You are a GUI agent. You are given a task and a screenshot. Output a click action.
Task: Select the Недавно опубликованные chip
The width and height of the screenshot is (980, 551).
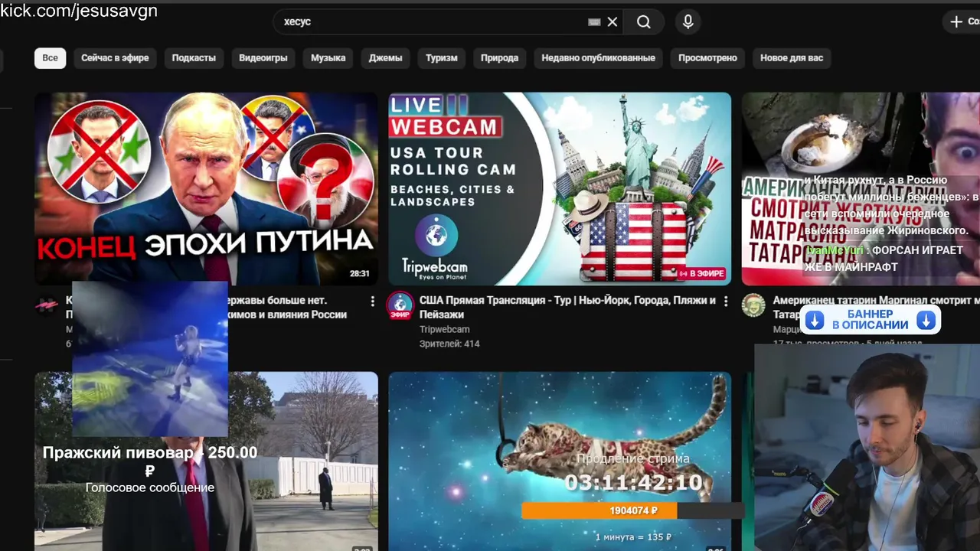point(599,58)
